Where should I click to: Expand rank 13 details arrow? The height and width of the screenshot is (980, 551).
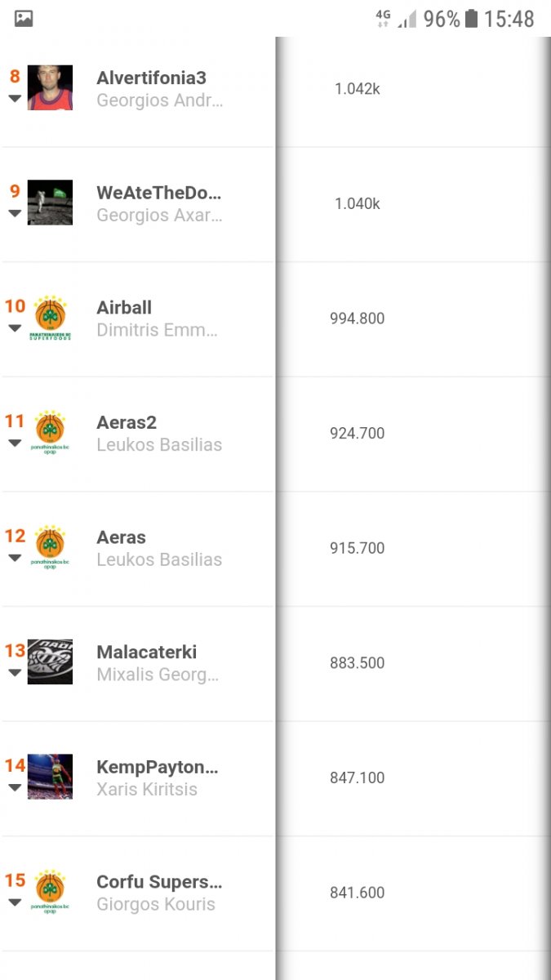click(x=15, y=673)
